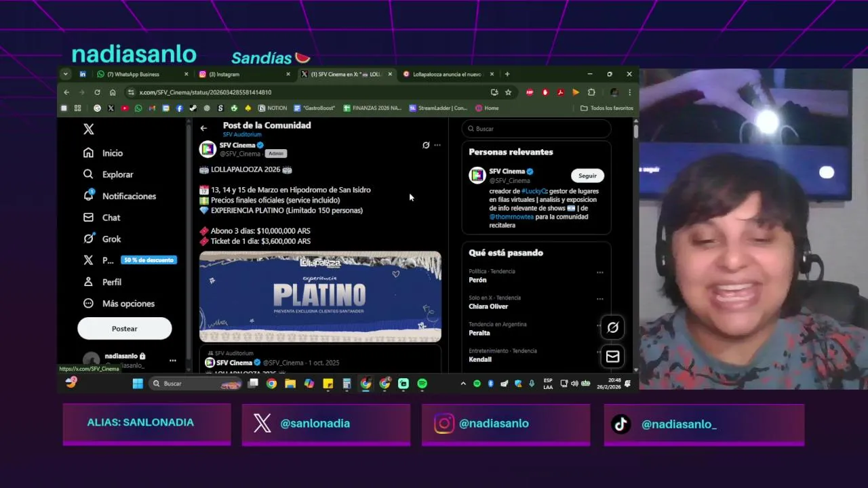Switch to the Instagram tab
The image size is (868, 488).
pos(244,74)
